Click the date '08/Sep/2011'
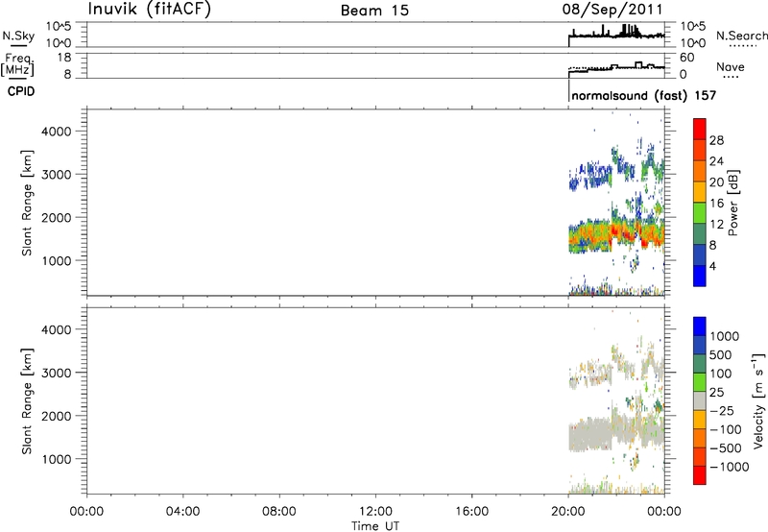 tap(612, 10)
